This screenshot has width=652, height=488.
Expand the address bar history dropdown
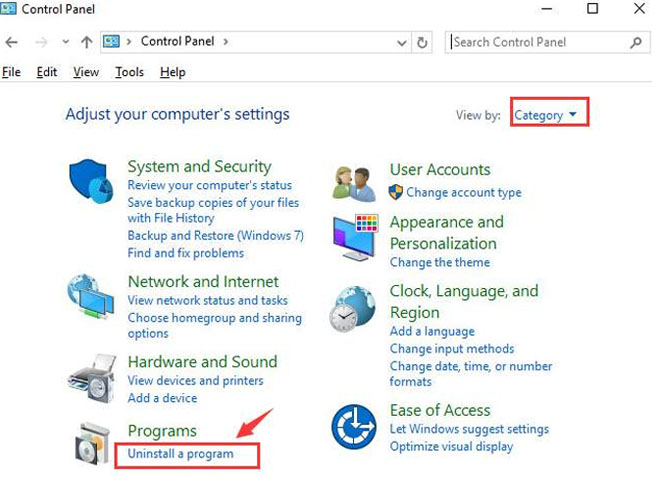tap(402, 43)
